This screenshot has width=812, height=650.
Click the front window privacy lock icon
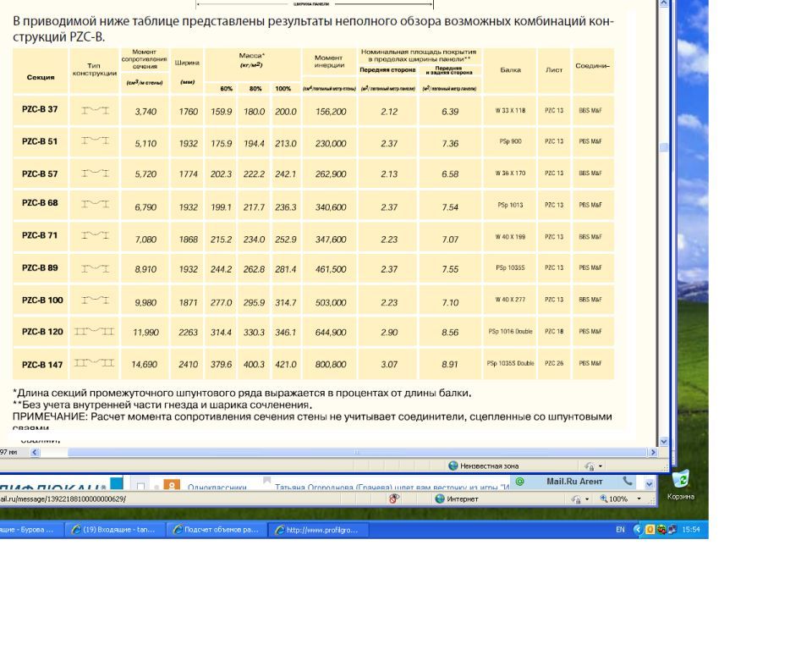[x=590, y=466]
